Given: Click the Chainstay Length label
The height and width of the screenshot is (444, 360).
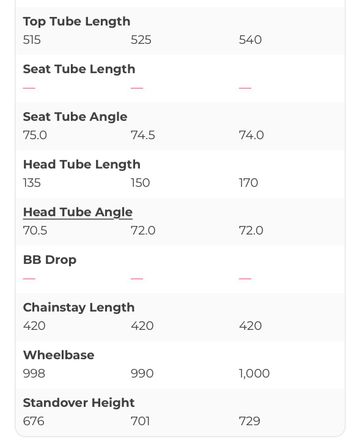Looking at the screenshot, I should [x=79, y=308].
